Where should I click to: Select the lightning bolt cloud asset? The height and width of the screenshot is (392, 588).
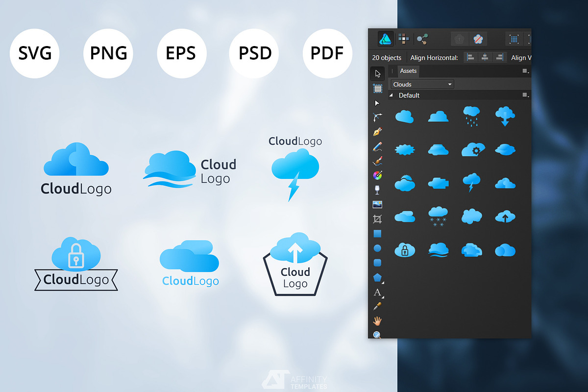coord(471,182)
